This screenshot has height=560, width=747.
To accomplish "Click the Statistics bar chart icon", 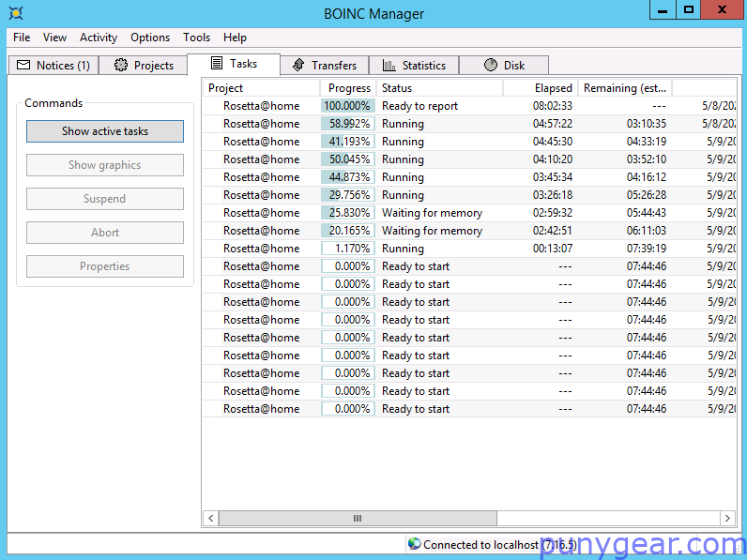I will pyautogui.click(x=389, y=66).
